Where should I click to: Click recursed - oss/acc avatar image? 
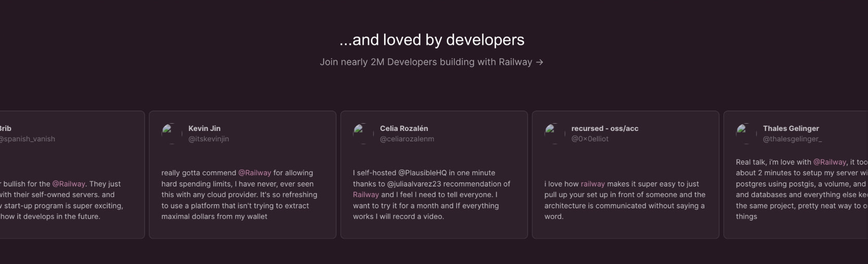pos(555,134)
